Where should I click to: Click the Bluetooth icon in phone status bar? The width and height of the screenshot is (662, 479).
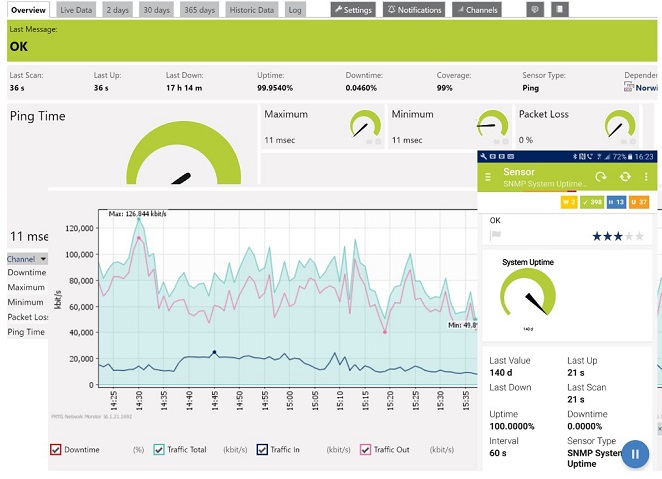[x=575, y=157]
